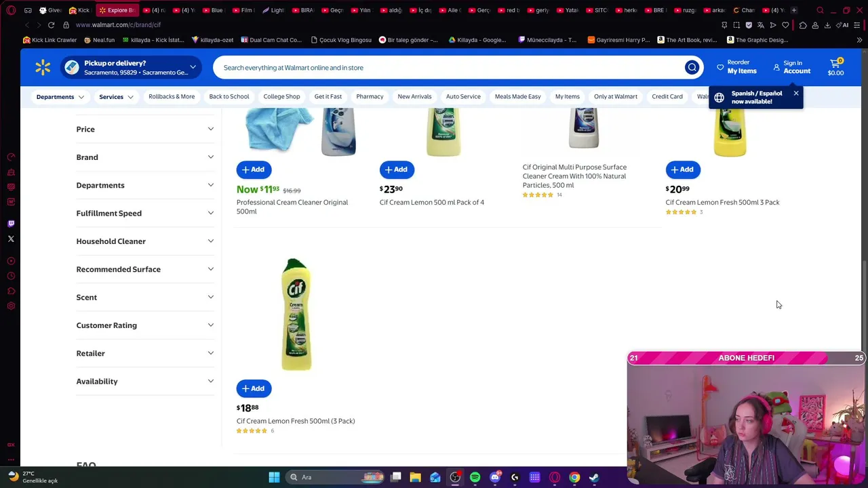868x488 pixels.
Task: Click the Opera heart bookmark icon in address bar
Action: click(785, 25)
